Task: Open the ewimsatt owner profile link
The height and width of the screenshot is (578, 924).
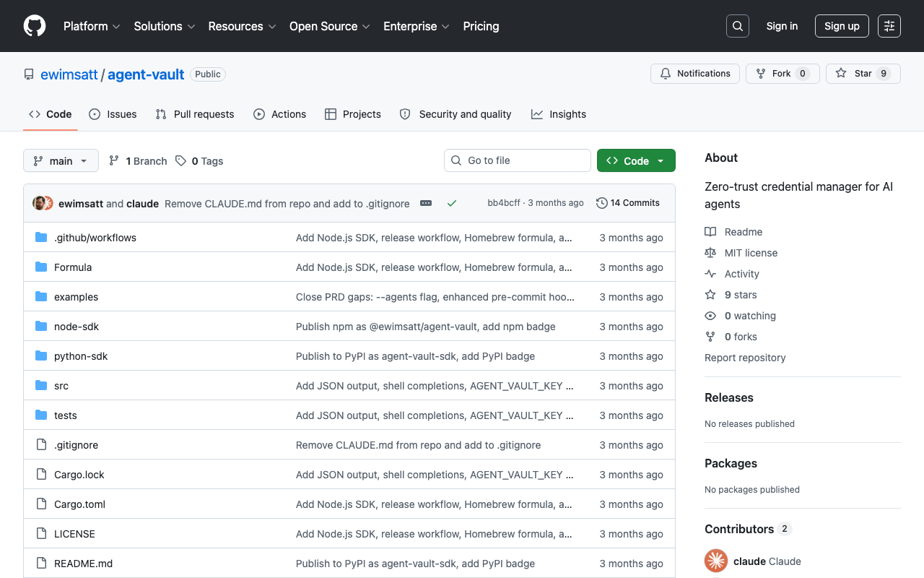Action: pyautogui.click(x=69, y=74)
